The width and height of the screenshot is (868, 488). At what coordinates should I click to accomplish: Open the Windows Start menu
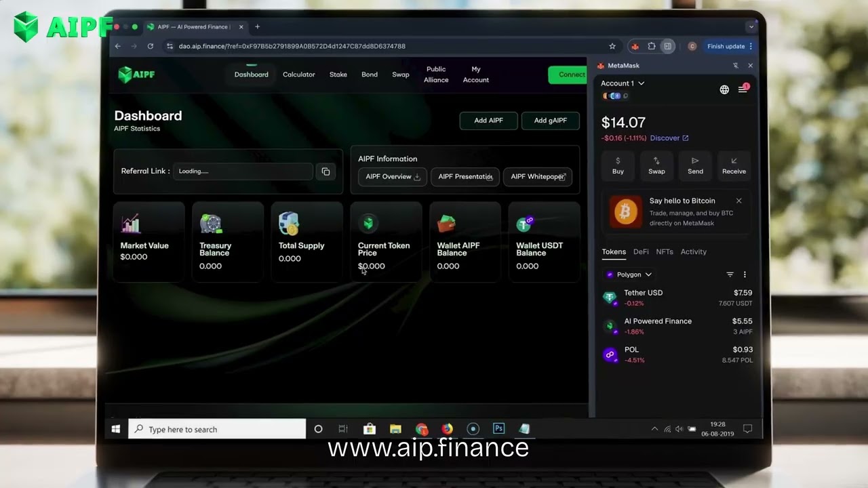[x=116, y=429]
